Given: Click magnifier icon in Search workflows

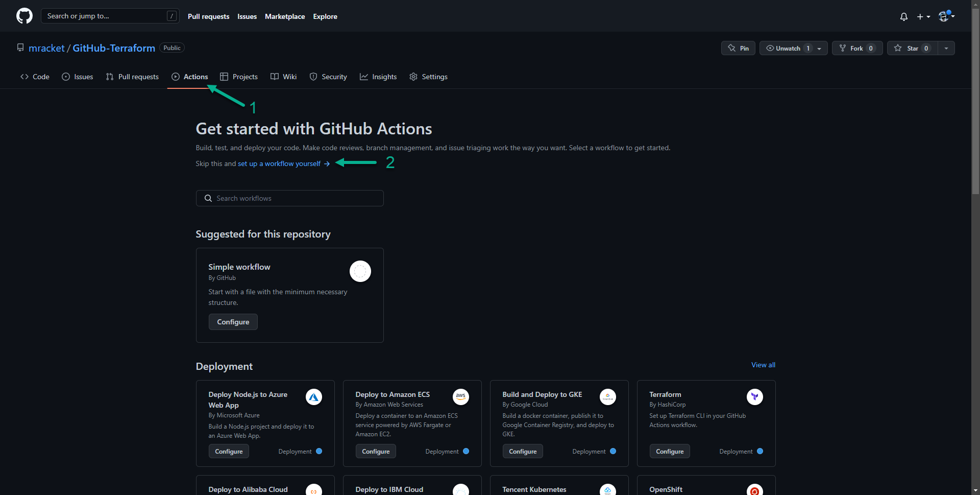Looking at the screenshot, I should pyautogui.click(x=208, y=198).
